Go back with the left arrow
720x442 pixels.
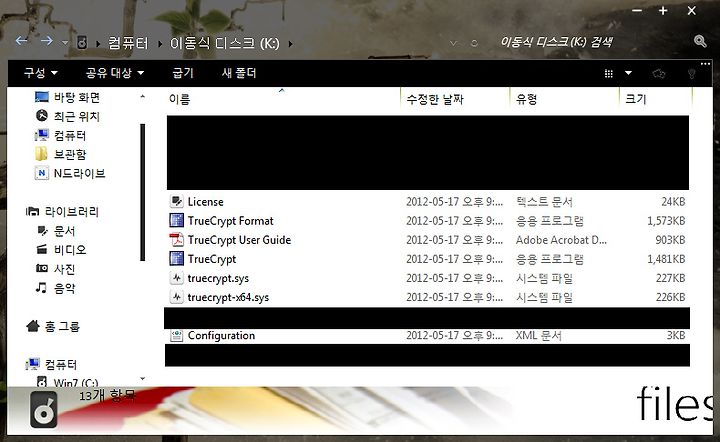click(22, 41)
